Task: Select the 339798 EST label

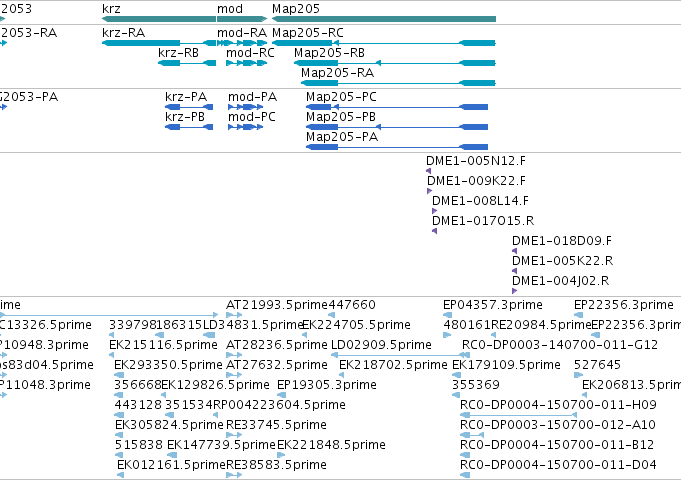Action: point(132,324)
